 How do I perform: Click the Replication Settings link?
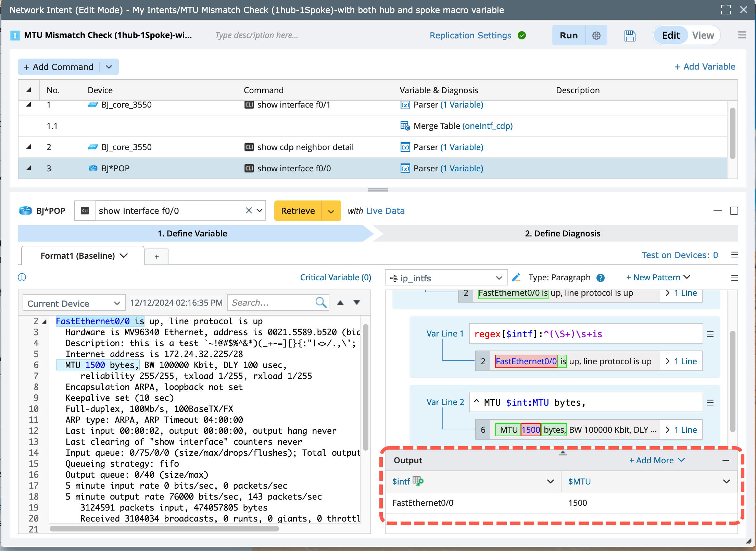click(x=470, y=36)
